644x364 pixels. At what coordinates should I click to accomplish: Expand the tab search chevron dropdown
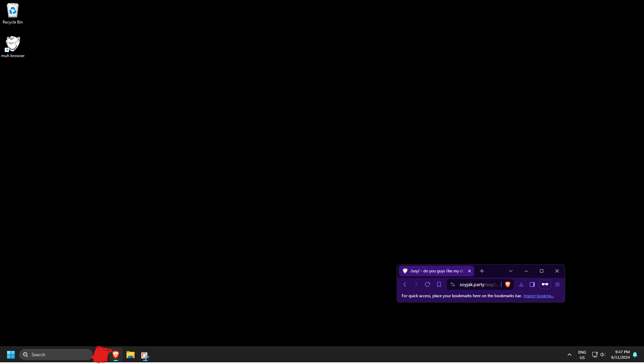click(x=511, y=271)
